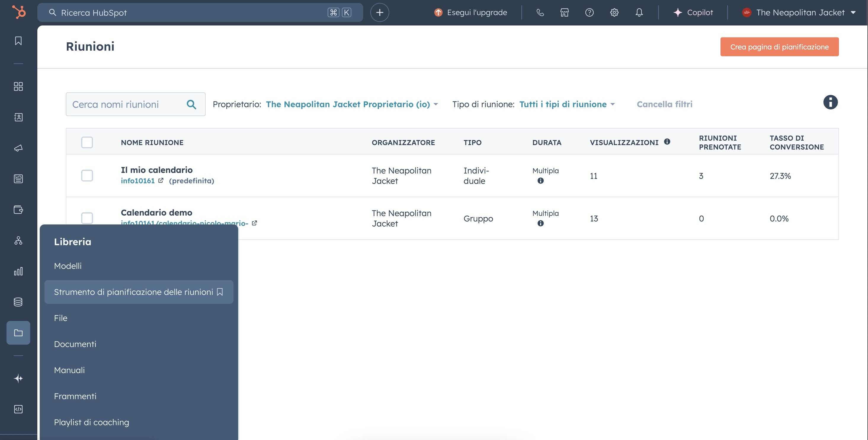This screenshot has width=868, height=440.
Task: Click the large info icon beside filters
Action: click(830, 102)
